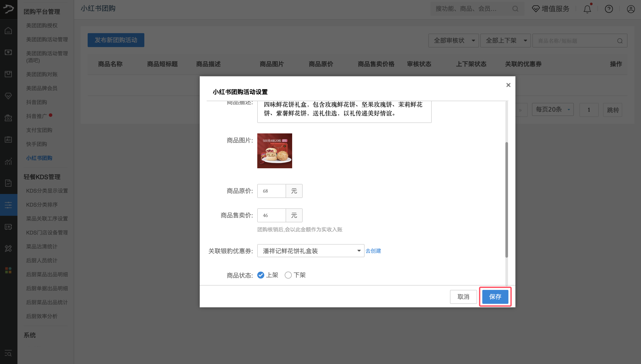Select 小红书团购 in the sidebar menu
The height and width of the screenshot is (364, 641).
[x=39, y=158]
